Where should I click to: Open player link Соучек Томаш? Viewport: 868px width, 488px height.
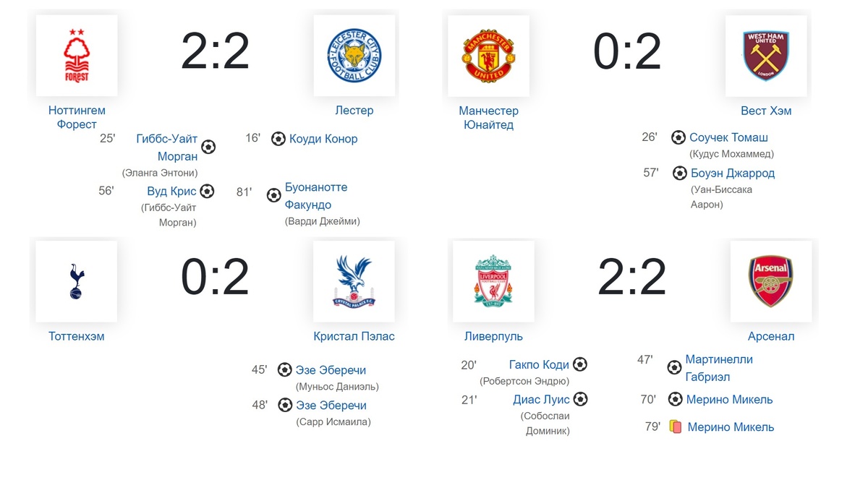coord(729,137)
